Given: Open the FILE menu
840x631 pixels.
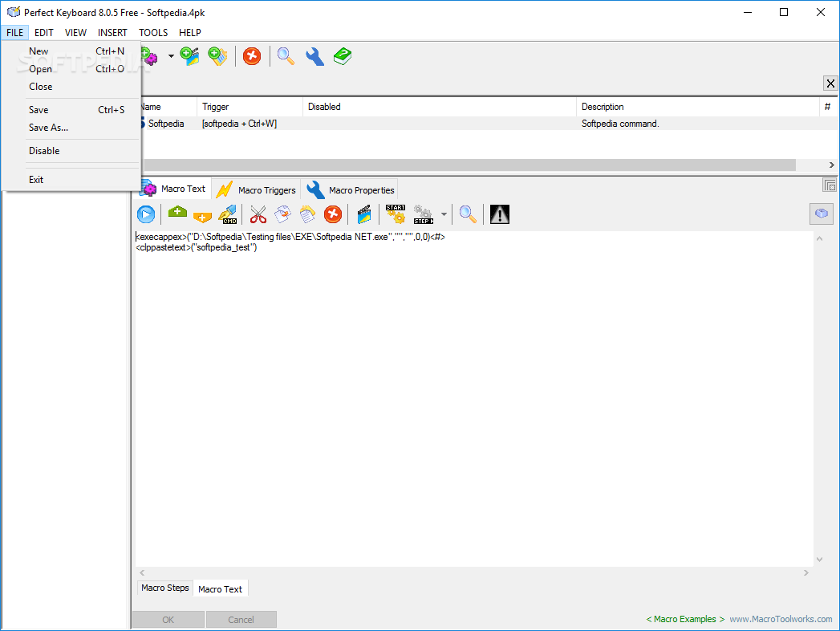Looking at the screenshot, I should [x=15, y=33].
